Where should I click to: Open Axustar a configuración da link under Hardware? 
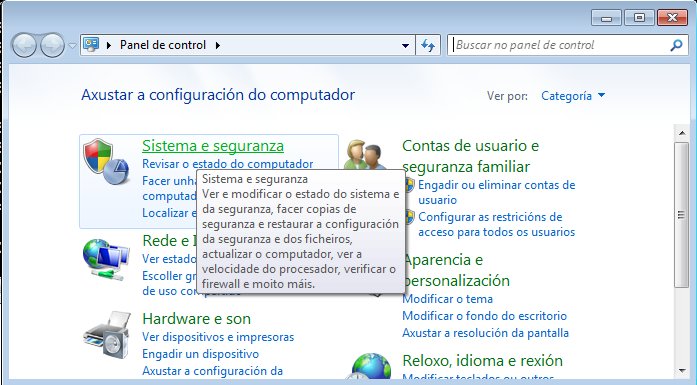(x=212, y=371)
